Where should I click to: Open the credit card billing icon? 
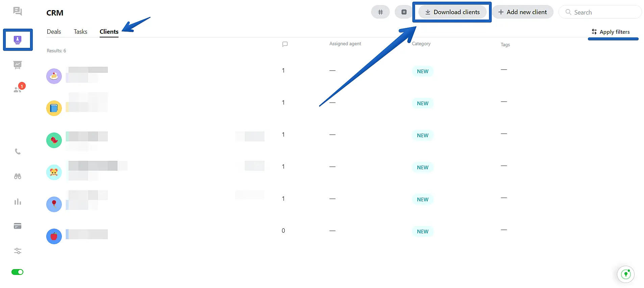[18, 226]
